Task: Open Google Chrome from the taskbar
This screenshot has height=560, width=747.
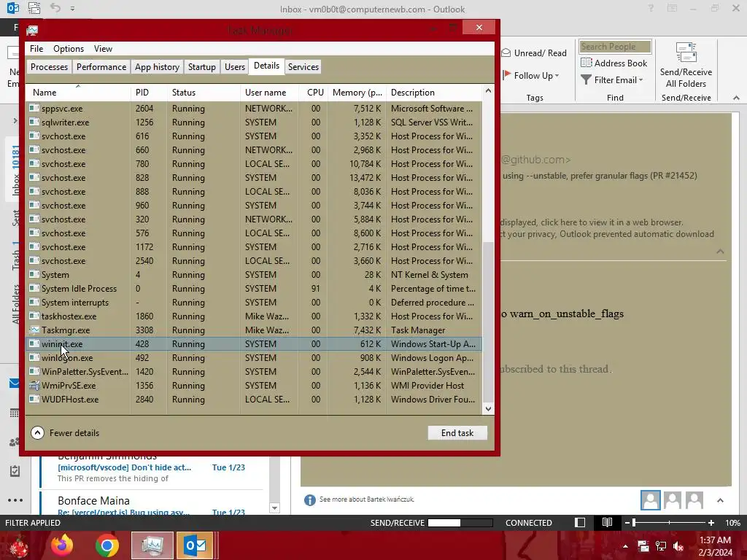Action: coord(107,545)
